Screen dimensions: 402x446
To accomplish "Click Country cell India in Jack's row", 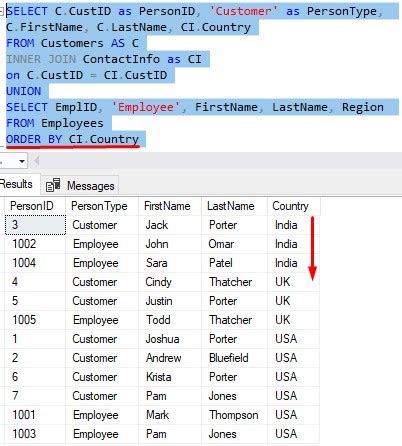I will (294, 225).
